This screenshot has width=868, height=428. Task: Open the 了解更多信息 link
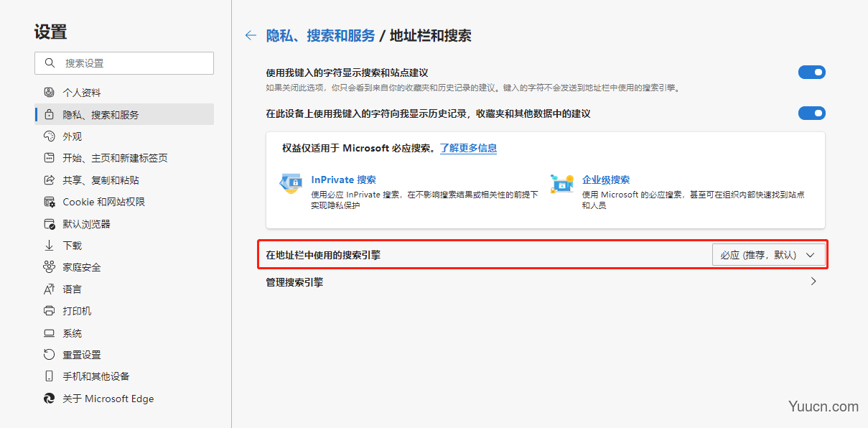coord(468,149)
